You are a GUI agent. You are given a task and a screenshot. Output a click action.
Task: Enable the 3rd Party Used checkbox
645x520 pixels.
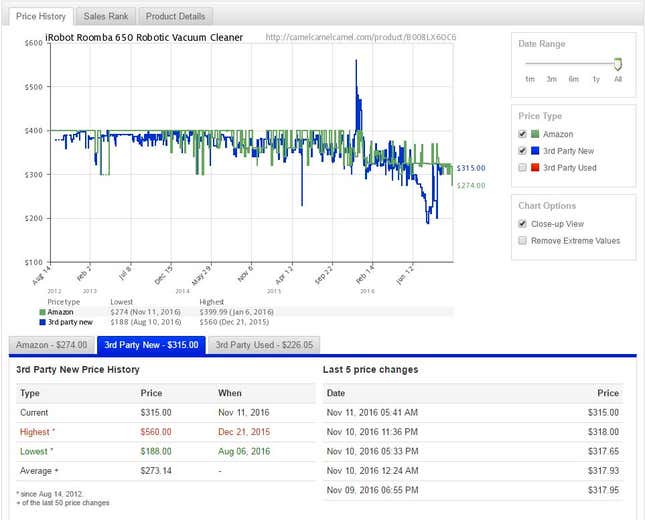522,167
